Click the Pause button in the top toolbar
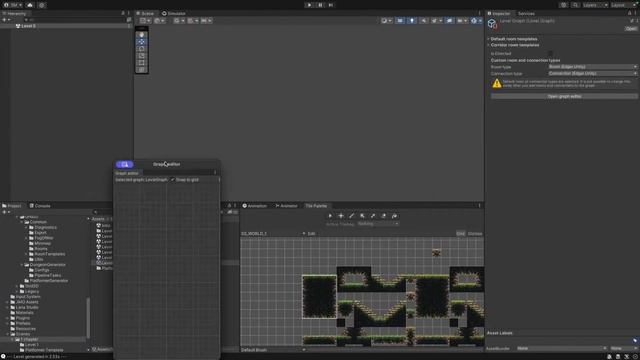This screenshot has height=360, width=640. (320, 5)
